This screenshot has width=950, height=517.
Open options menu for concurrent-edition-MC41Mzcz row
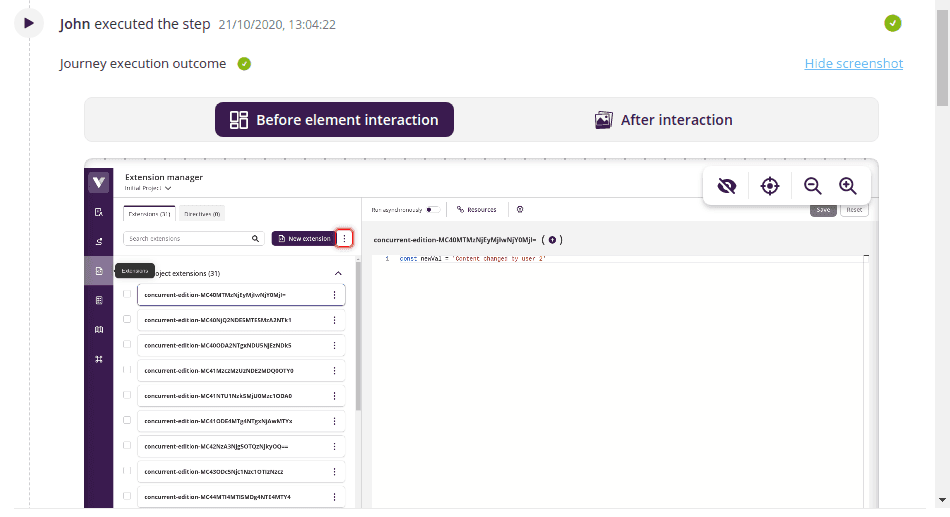(x=334, y=371)
